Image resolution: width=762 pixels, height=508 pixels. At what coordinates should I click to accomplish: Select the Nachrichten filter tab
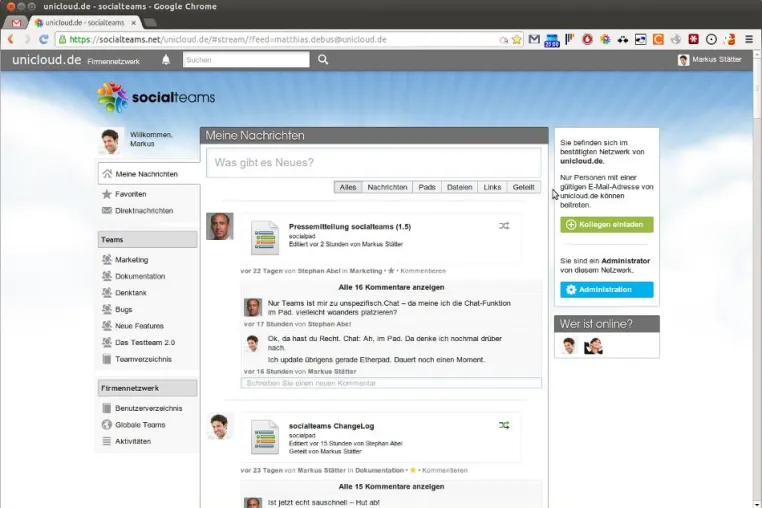387,187
